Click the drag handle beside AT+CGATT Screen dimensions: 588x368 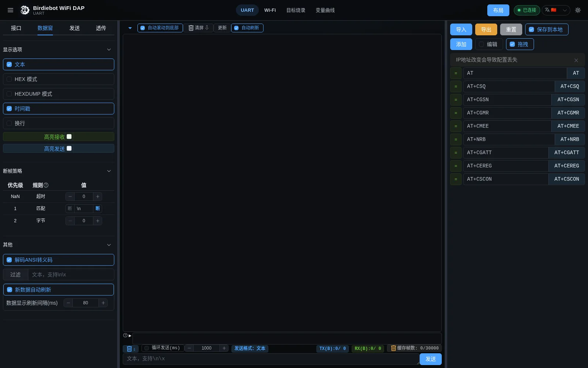pos(456,153)
